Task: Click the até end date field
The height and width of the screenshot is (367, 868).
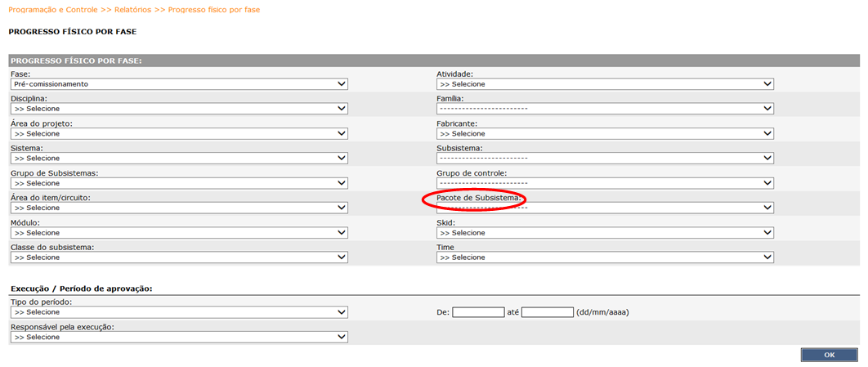Action: 548,312
